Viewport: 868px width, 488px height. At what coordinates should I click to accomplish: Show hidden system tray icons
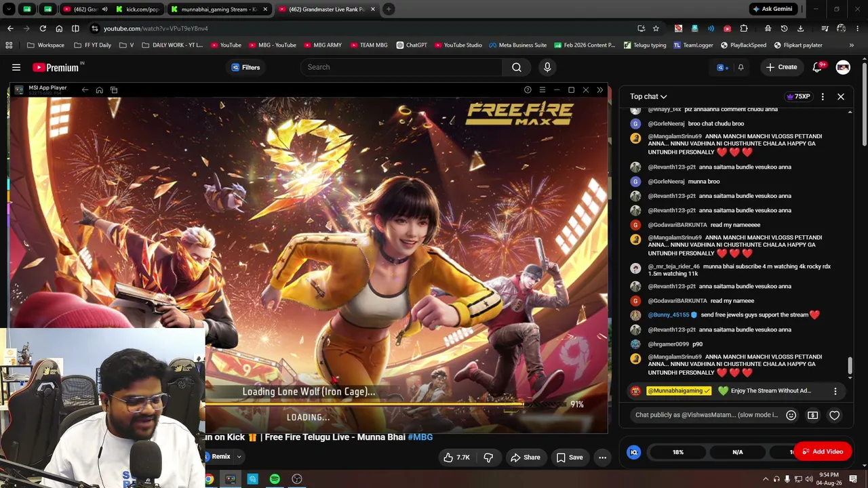pos(766,479)
